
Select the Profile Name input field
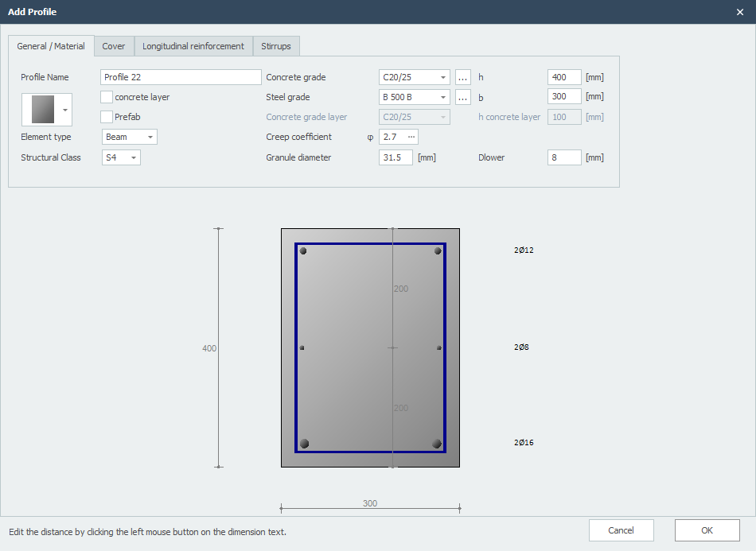[x=180, y=77]
